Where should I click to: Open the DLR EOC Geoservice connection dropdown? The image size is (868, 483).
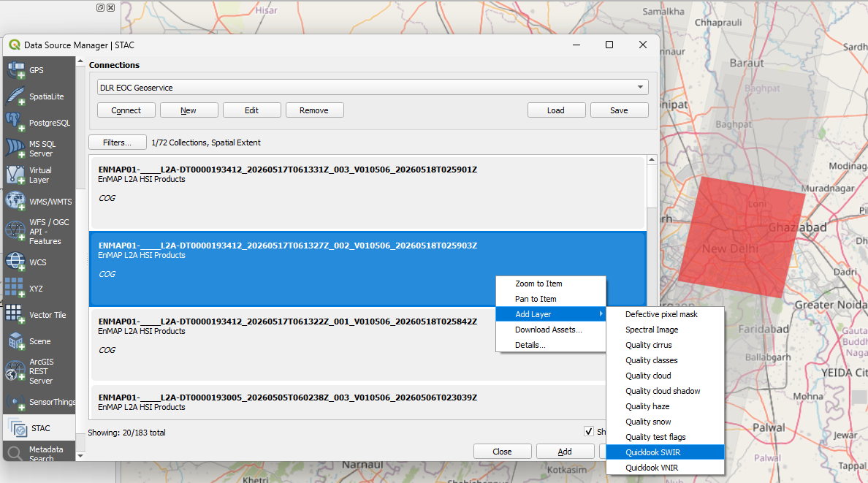(x=373, y=88)
